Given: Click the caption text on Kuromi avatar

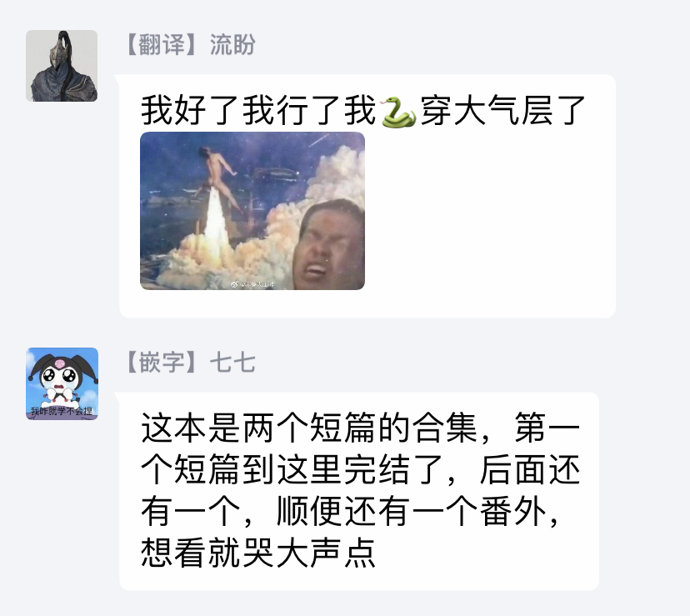Looking at the screenshot, I should (61, 411).
